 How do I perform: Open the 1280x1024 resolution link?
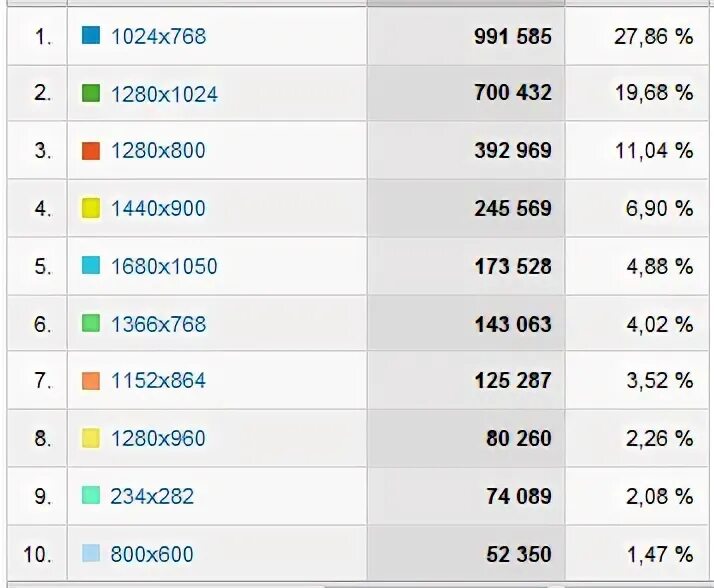point(164,94)
